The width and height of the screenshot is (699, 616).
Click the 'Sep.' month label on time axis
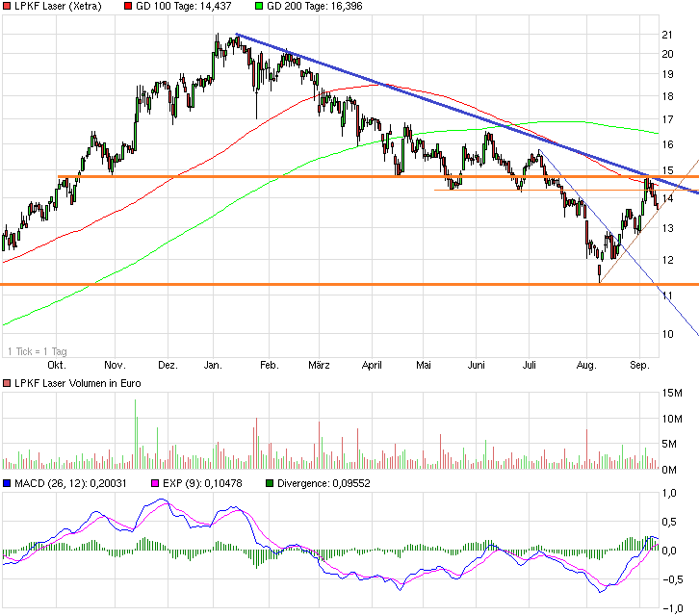click(x=639, y=365)
